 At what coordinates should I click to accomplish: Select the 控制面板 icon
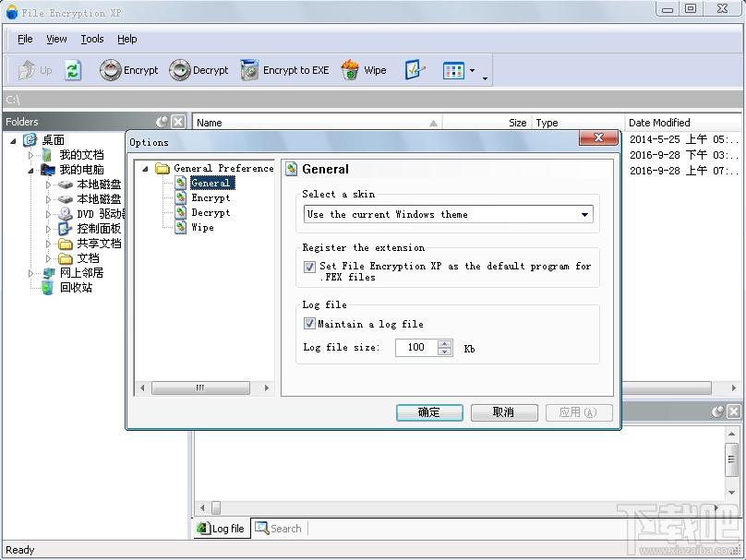tap(66, 229)
